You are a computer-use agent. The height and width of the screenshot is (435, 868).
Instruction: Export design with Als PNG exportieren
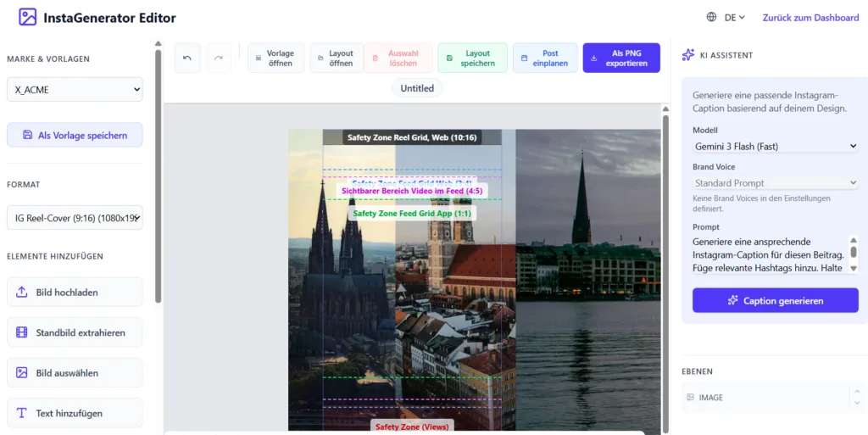point(621,58)
